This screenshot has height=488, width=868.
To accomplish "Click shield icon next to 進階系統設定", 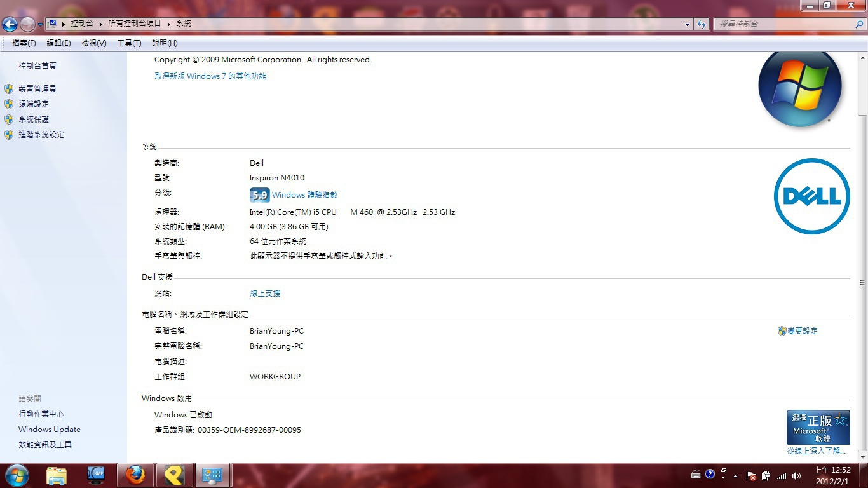I will tap(9, 135).
